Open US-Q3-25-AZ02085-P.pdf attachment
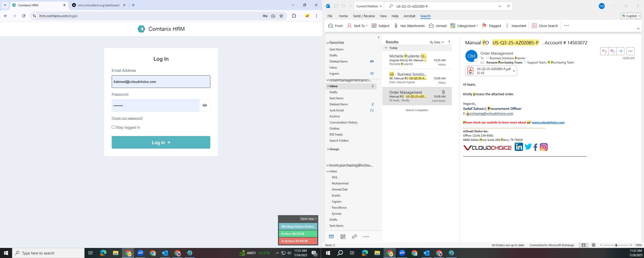The image size is (644, 258). point(489,71)
